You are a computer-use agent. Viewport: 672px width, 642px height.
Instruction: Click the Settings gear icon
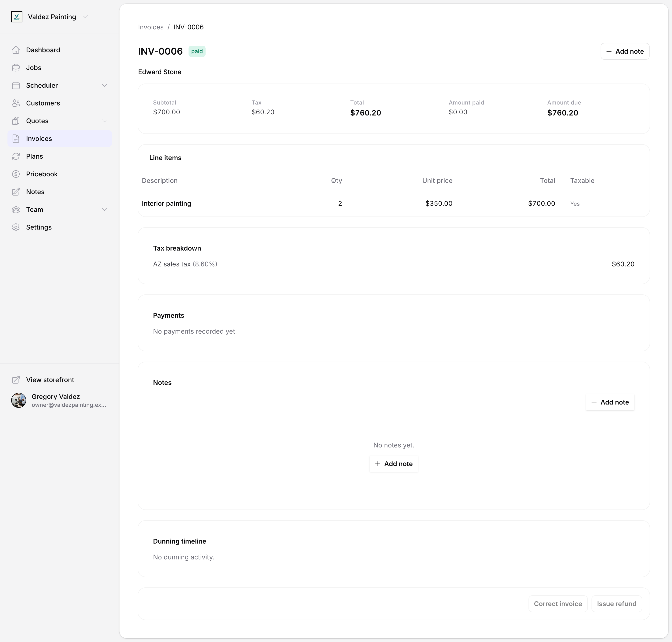coord(16,228)
